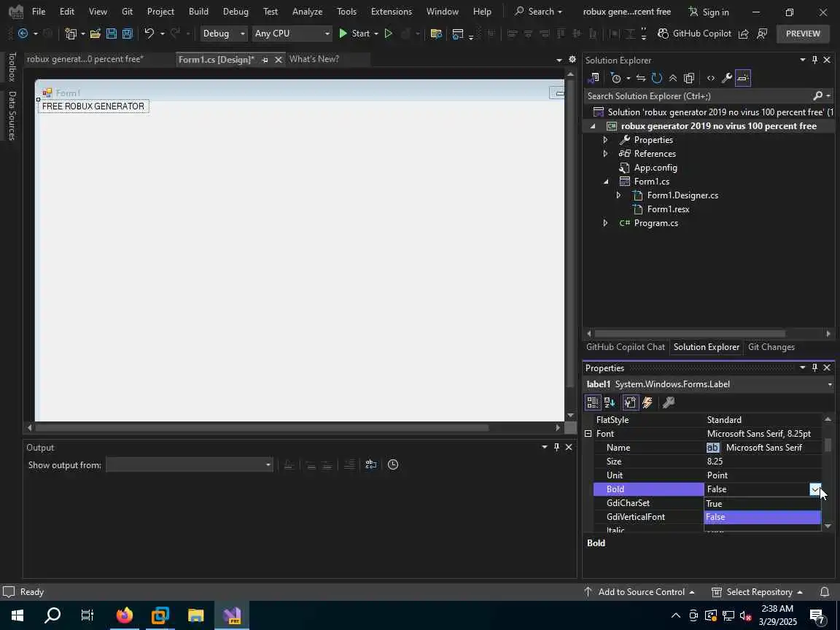The width and height of the screenshot is (840, 630).
Task: Open the Build menu
Action: [198, 11]
